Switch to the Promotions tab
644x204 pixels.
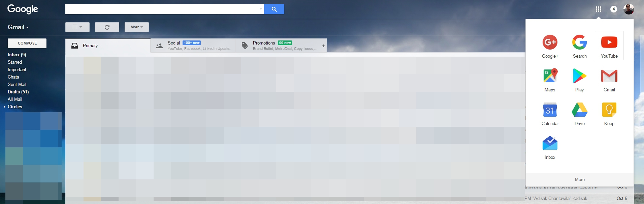tap(278, 46)
